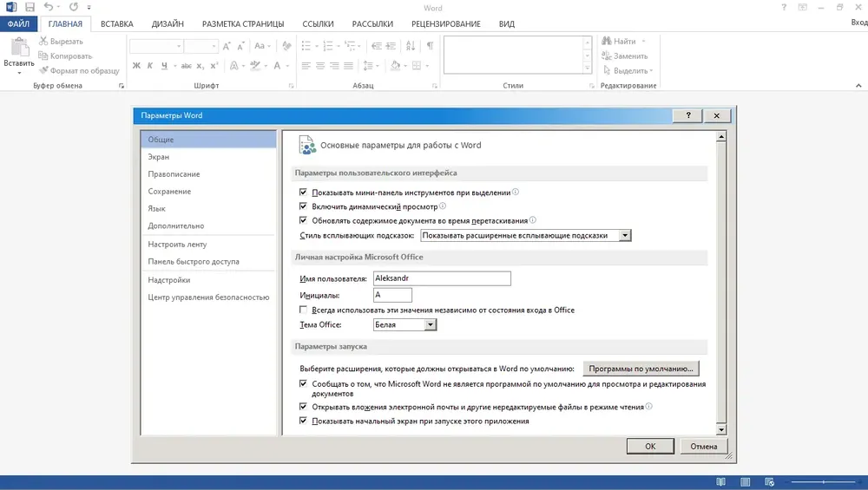
Task: Click the dialog scrollbar down arrow
Action: 720,429
